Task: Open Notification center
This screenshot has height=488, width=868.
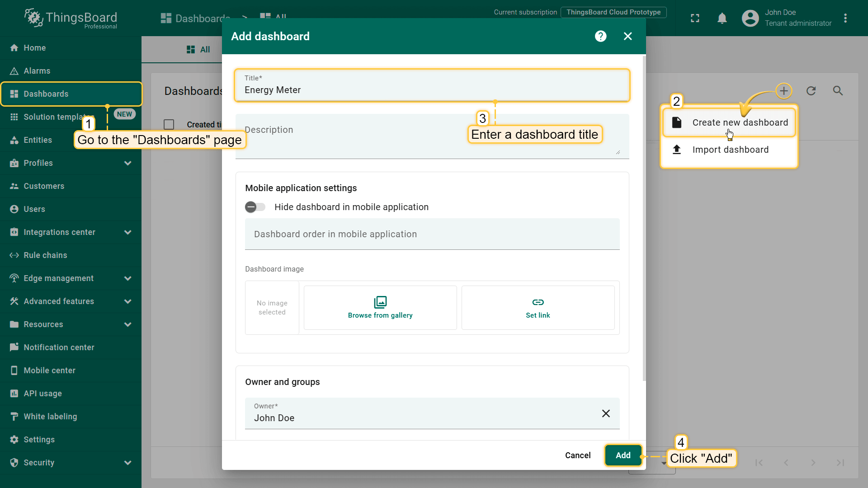Action: click(71, 347)
